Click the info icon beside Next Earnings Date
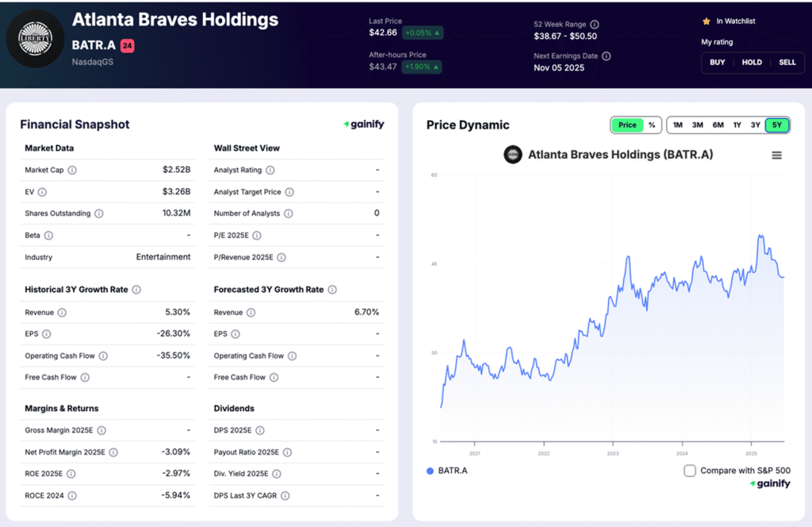The image size is (812, 527). (x=605, y=56)
